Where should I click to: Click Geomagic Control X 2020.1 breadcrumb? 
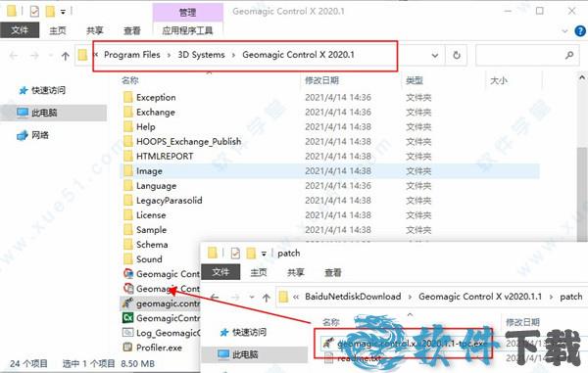click(x=298, y=55)
